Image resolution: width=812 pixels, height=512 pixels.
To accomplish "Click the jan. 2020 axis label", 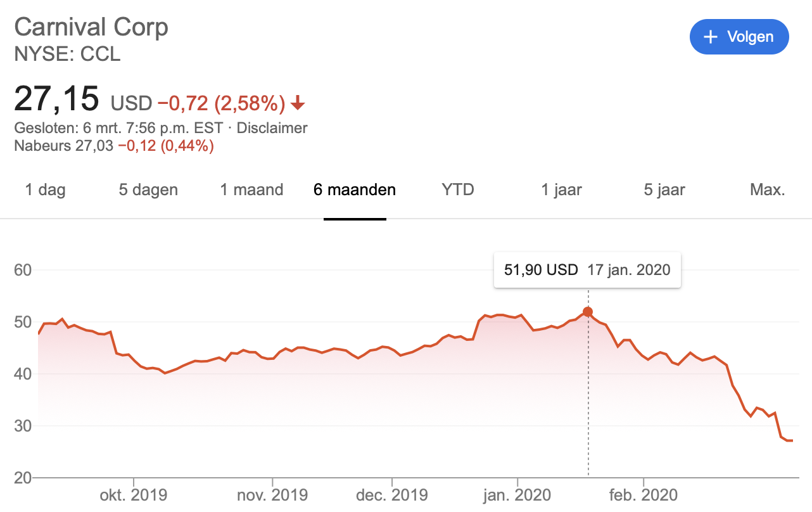I will click(517, 495).
